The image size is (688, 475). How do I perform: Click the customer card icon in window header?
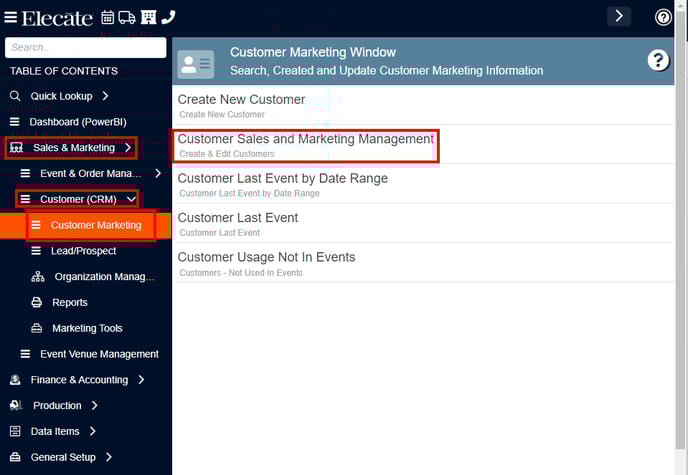click(x=196, y=64)
